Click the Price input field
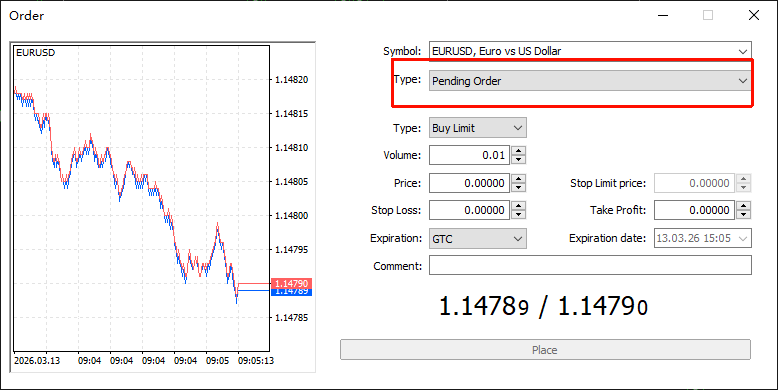Viewport: 778px width, 390px height. tap(469, 183)
